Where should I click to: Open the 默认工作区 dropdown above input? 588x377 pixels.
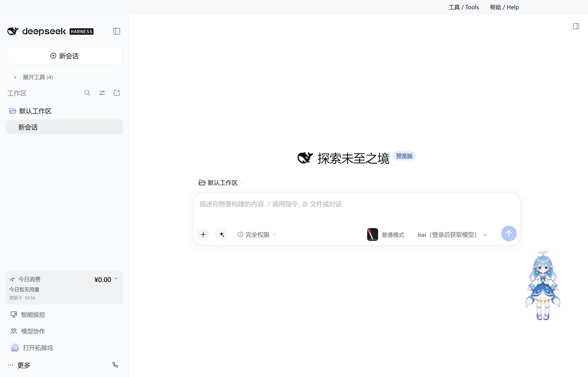221,183
